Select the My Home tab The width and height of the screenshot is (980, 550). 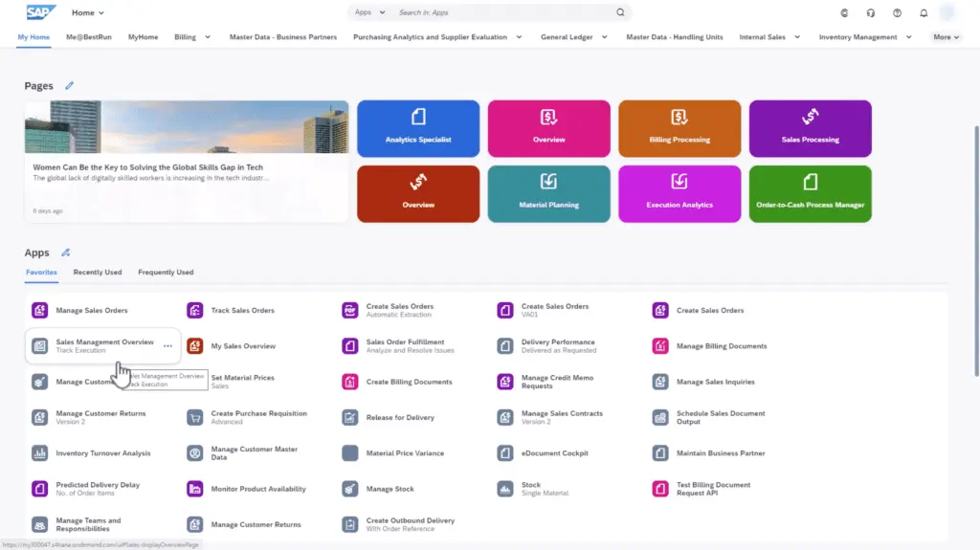[33, 37]
